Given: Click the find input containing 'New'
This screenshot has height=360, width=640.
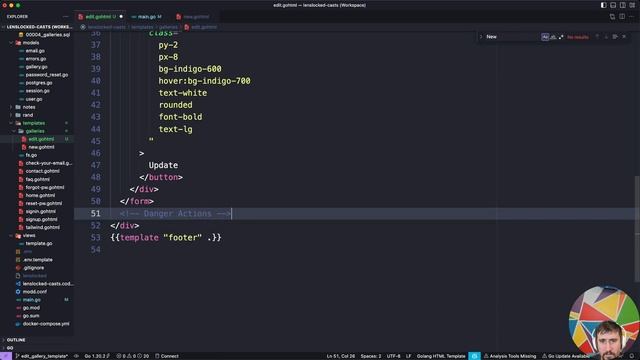Looking at the screenshot, I should [513, 37].
